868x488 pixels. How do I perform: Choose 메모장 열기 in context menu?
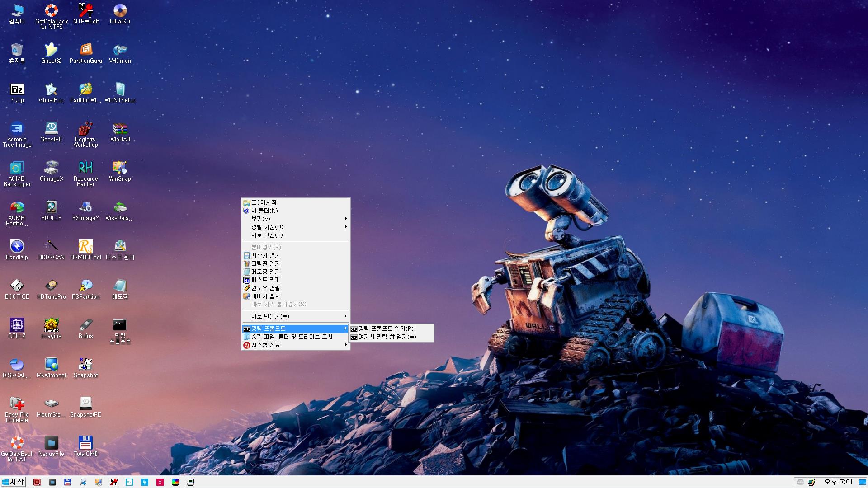tap(296, 272)
